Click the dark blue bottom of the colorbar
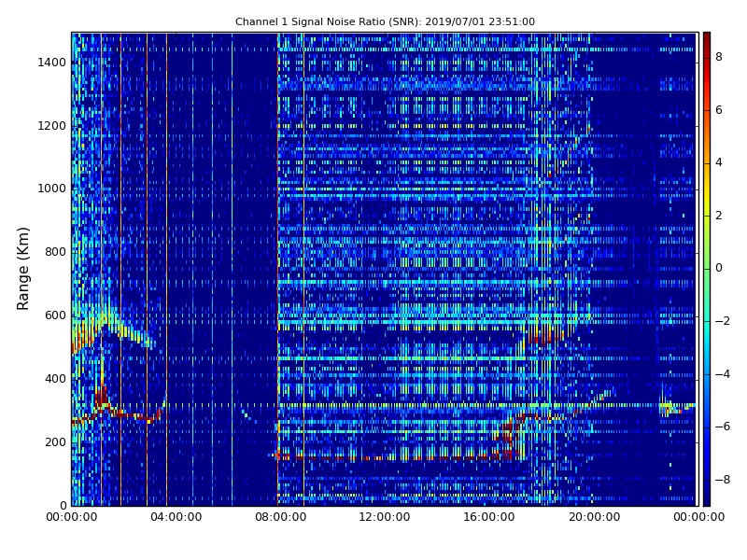 707,501
